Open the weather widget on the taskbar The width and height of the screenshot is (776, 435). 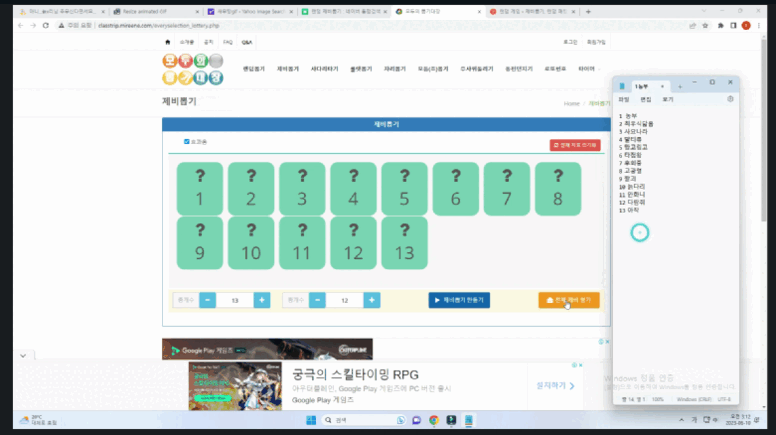[38, 420]
